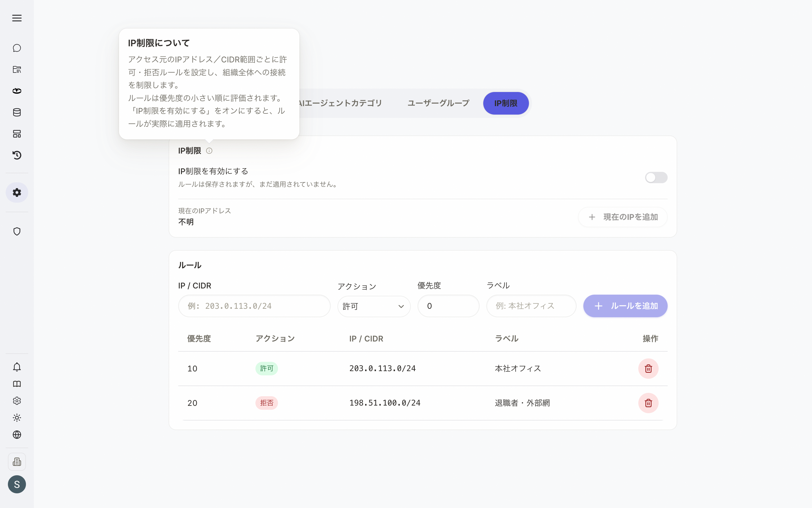Image resolution: width=812 pixels, height=508 pixels.
Task: Focus the 優先度 input field showing 0
Action: click(x=448, y=306)
